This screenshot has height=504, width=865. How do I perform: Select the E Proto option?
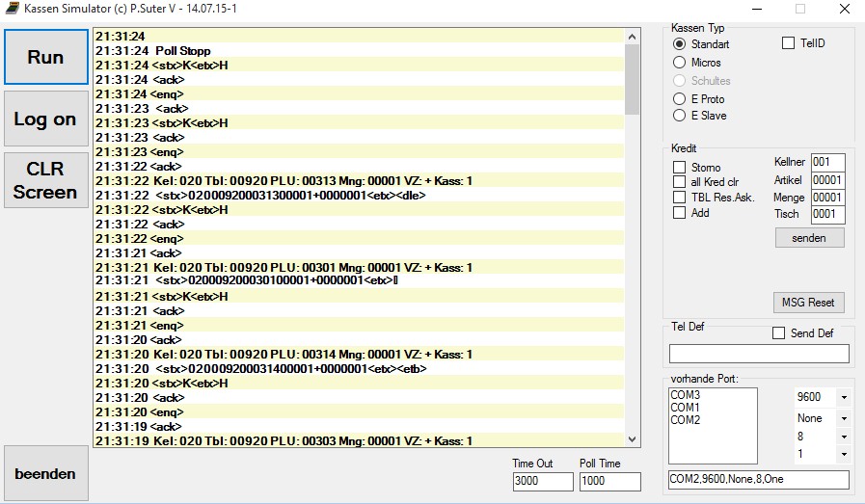[679, 99]
